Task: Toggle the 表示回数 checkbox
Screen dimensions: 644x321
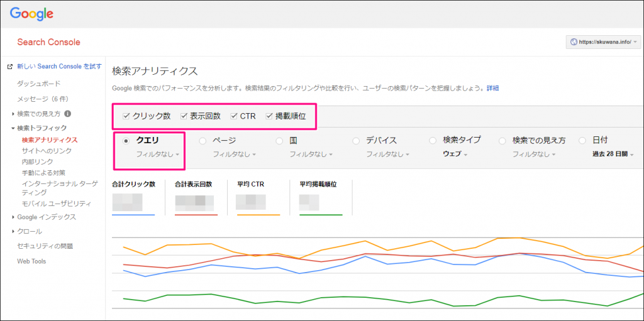Action: 184,116
